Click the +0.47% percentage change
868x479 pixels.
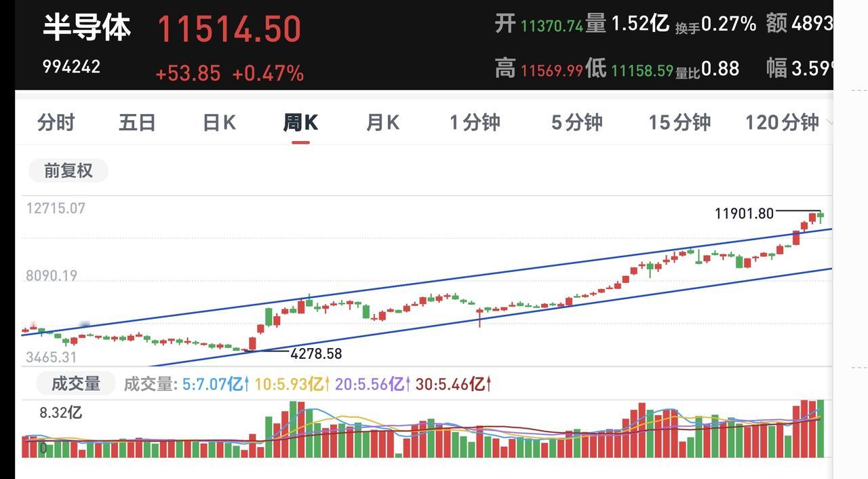click(268, 73)
